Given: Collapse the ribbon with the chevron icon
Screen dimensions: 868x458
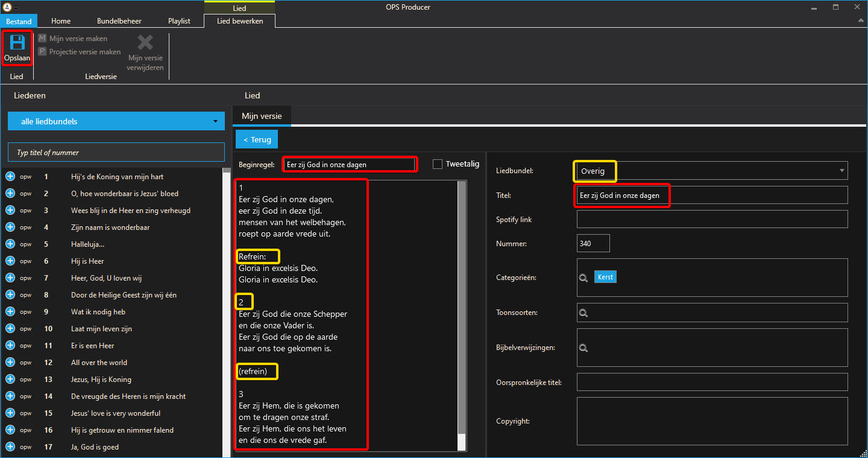Looking at the screenshot, I should click(x=861, y=21).
